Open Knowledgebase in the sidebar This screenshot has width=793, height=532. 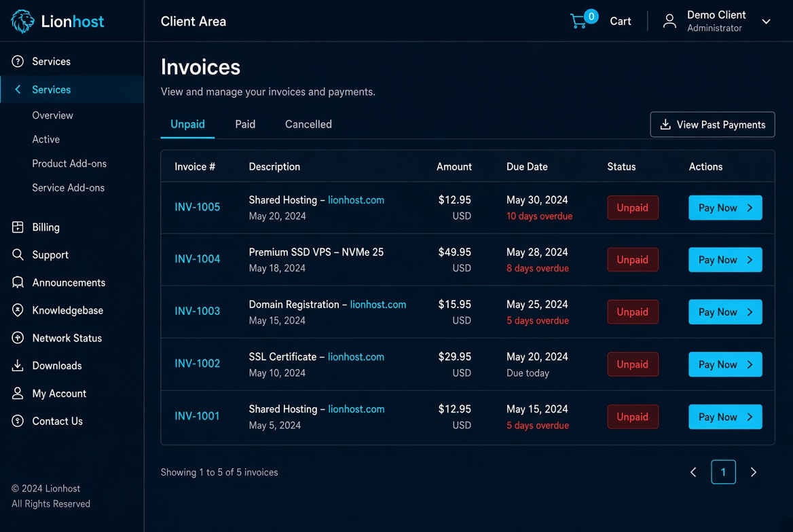tap(67, 311)
